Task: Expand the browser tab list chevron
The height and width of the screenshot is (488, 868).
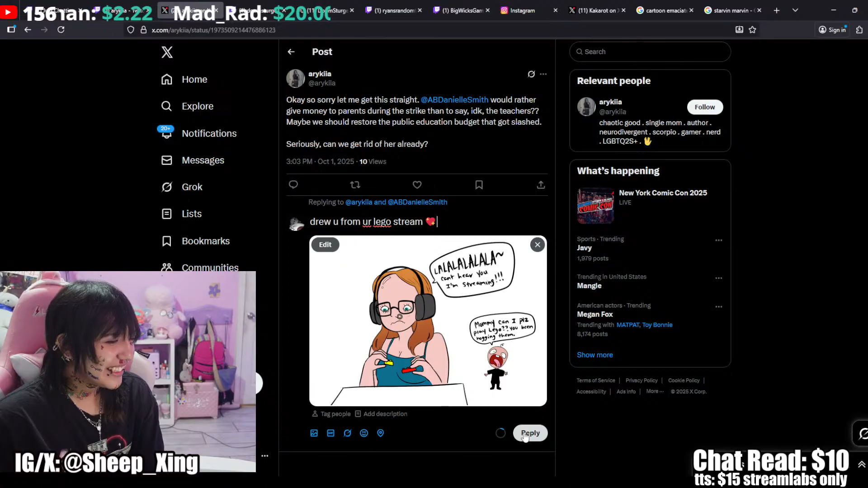Action: coord(795,10)
